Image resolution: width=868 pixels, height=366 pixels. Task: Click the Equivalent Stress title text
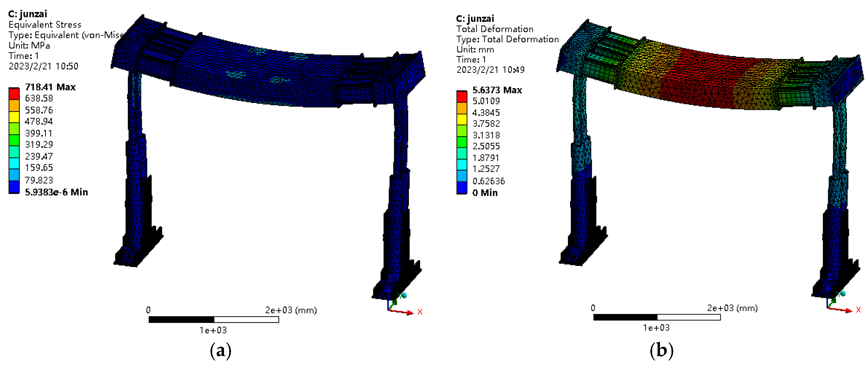pos(45,25)
